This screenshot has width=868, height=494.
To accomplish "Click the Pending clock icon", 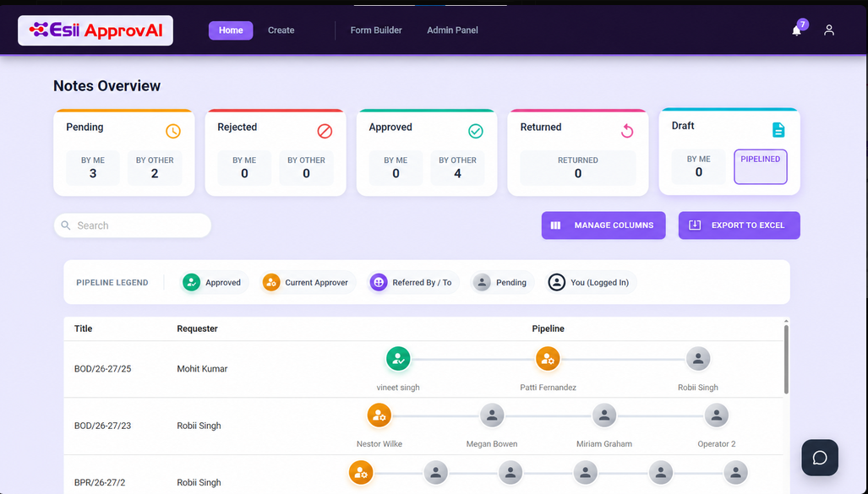I will pyautogui.click(x=173, y=131).
